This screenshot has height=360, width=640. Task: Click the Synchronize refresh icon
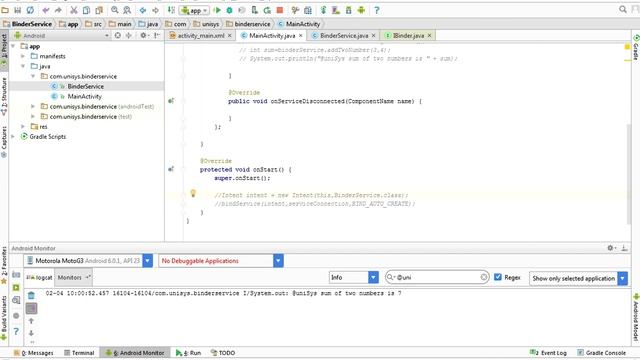tap(30, 10)
